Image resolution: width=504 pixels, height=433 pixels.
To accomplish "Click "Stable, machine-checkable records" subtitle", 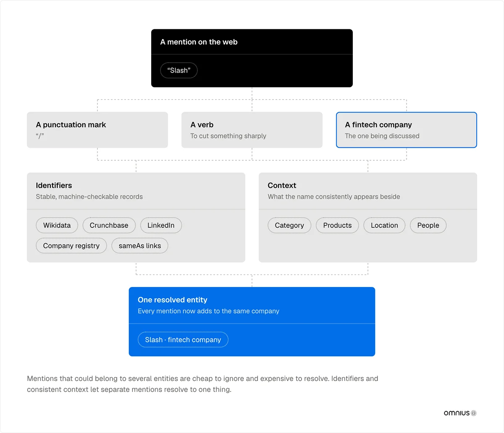I will [x=89, y=197].
